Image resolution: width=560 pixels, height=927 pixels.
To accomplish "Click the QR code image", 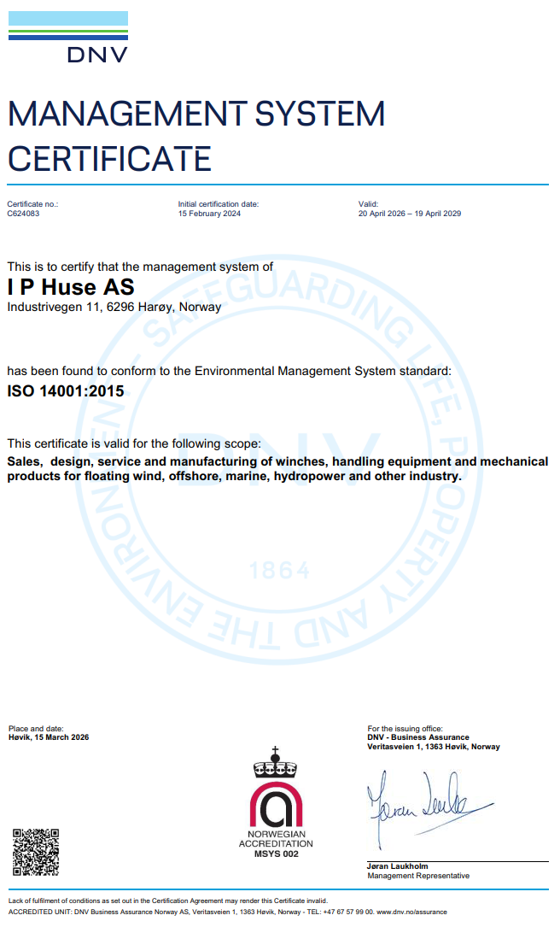I will coord(36,852).
